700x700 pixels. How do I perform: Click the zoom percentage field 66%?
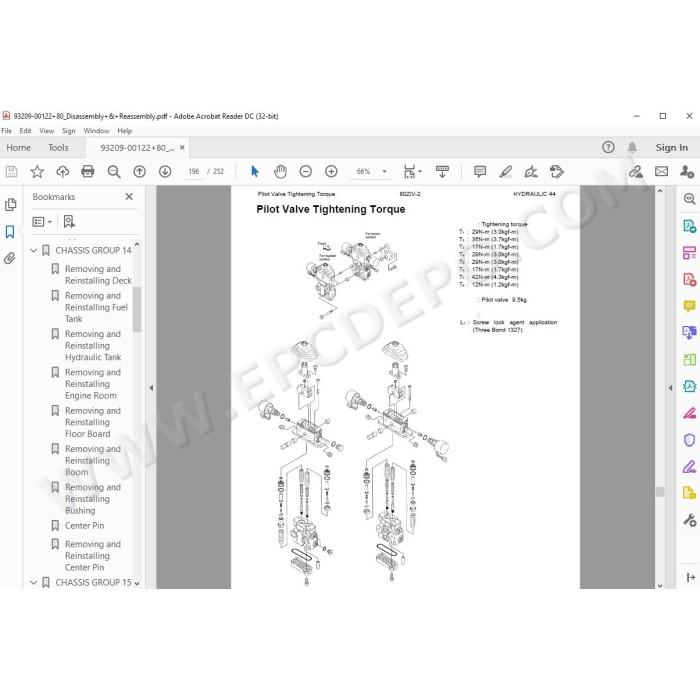point(363,171)
